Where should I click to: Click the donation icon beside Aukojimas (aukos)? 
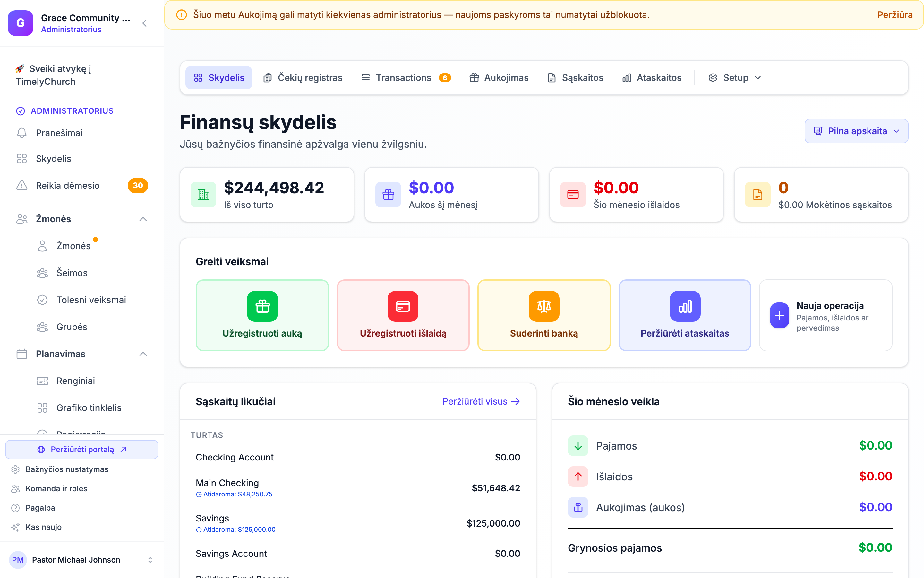[x=578, y=507]
